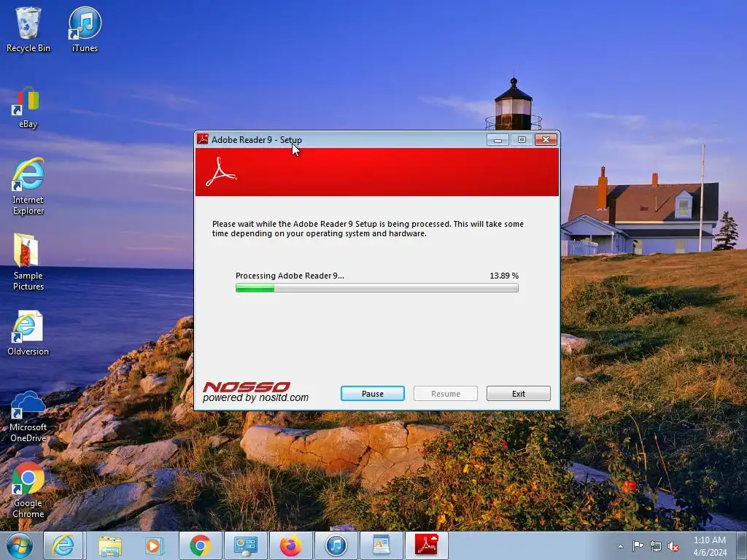
Task: Open the Action Center flag icon
Action: point(638,546)
